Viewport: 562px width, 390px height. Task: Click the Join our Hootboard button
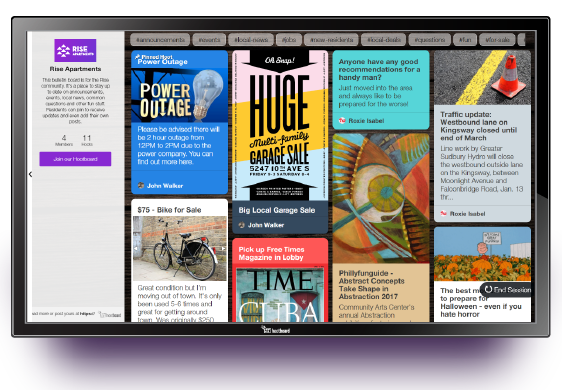click(x=75, y=159)
